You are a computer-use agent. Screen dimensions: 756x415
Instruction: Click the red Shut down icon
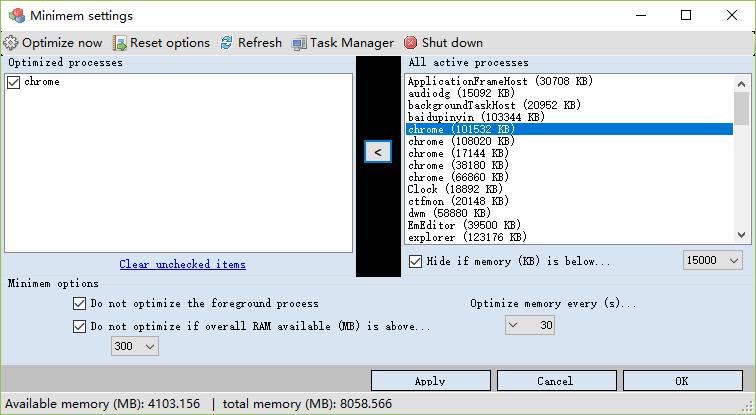coord(411,43)
